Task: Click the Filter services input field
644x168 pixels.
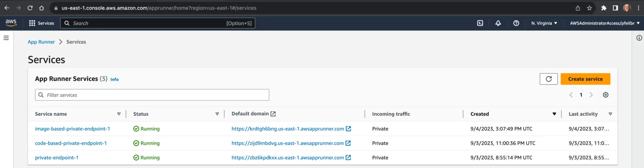Action: tap(152, 95)
